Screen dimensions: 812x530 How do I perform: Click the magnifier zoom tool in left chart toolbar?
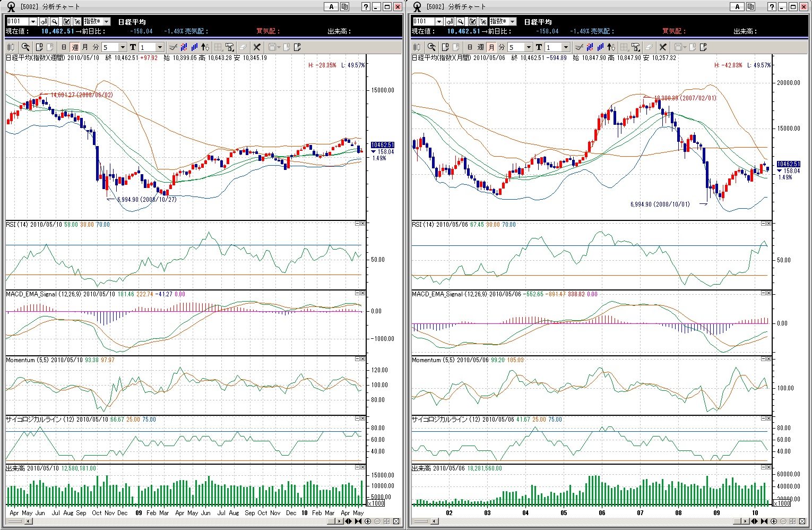coord(25,47)
